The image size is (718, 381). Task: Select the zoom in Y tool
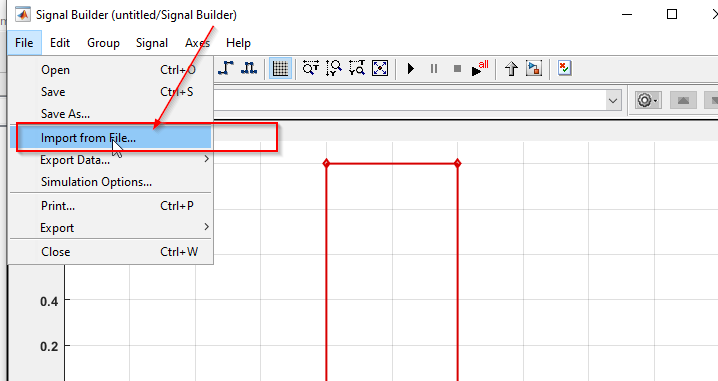(x=334, y=68)
